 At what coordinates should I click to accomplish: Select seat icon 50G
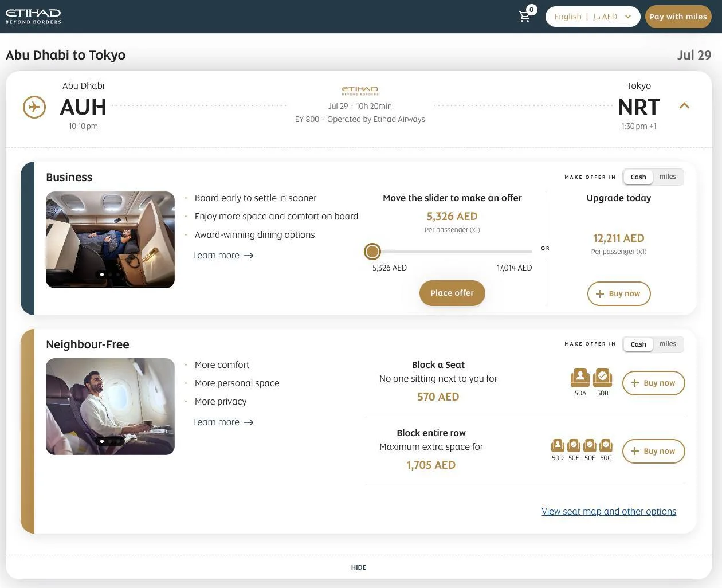606,445
